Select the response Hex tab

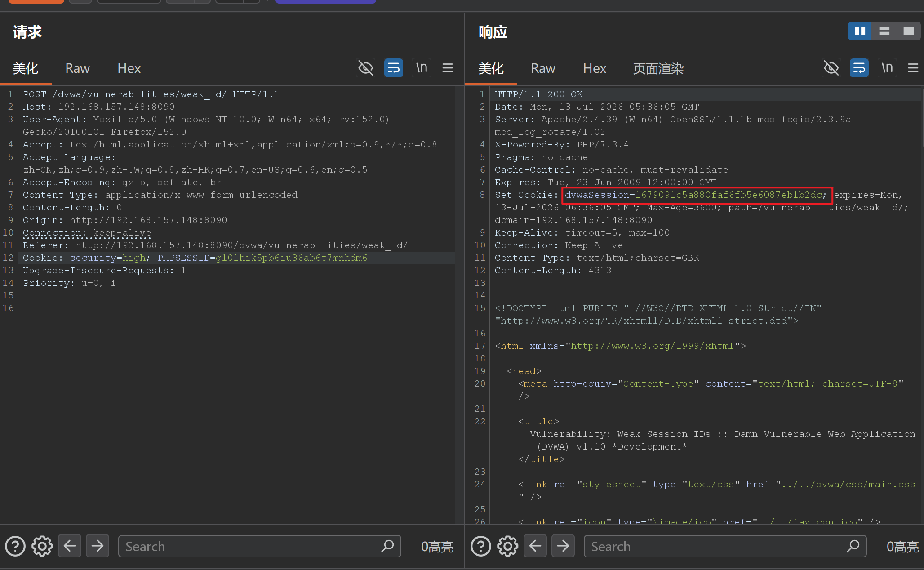pyautogui.click(x=595, y=68)
